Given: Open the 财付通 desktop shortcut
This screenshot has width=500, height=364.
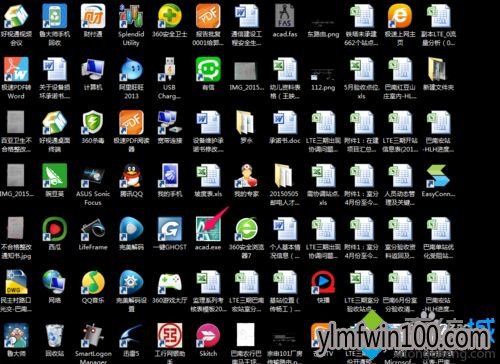Looking at the screenshot, I should click(x=93, y=21).
